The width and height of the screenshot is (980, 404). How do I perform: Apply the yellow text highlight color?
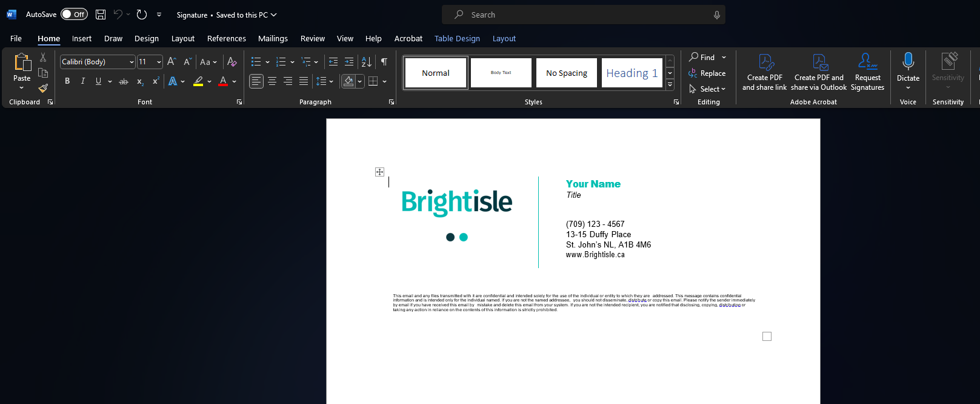pyautogui.click(x=198, y=81)
